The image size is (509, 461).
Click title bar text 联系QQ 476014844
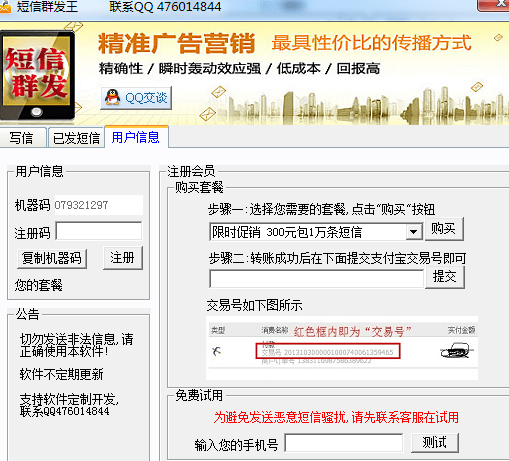tap(165, 7)
